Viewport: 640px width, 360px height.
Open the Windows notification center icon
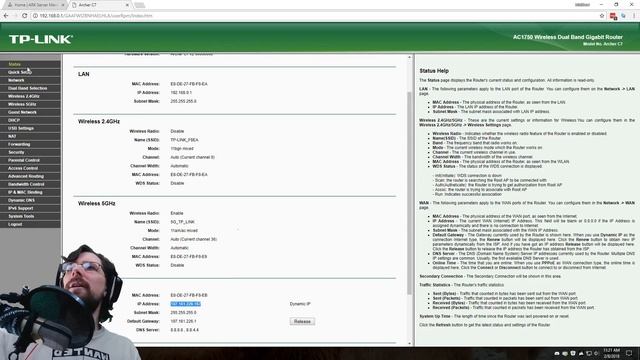629,353
